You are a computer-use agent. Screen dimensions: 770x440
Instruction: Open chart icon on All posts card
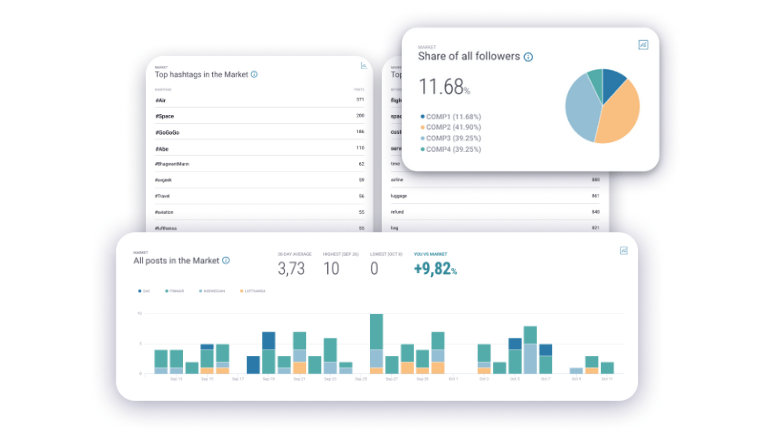[x=623, y=250]
